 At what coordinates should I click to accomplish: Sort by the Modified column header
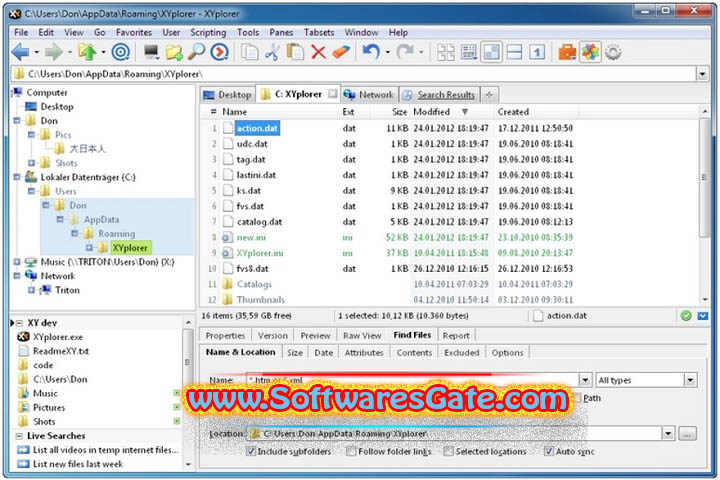coord(432,112)
